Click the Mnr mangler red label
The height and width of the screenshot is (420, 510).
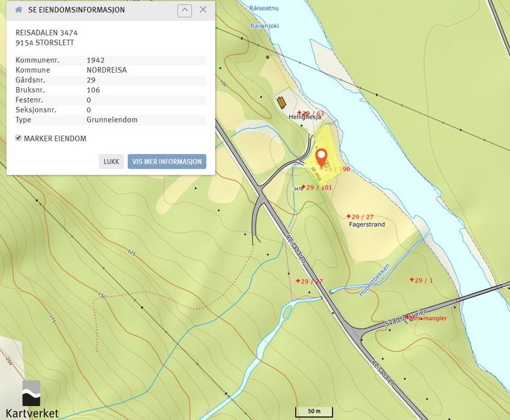click(x=428, y=318)
